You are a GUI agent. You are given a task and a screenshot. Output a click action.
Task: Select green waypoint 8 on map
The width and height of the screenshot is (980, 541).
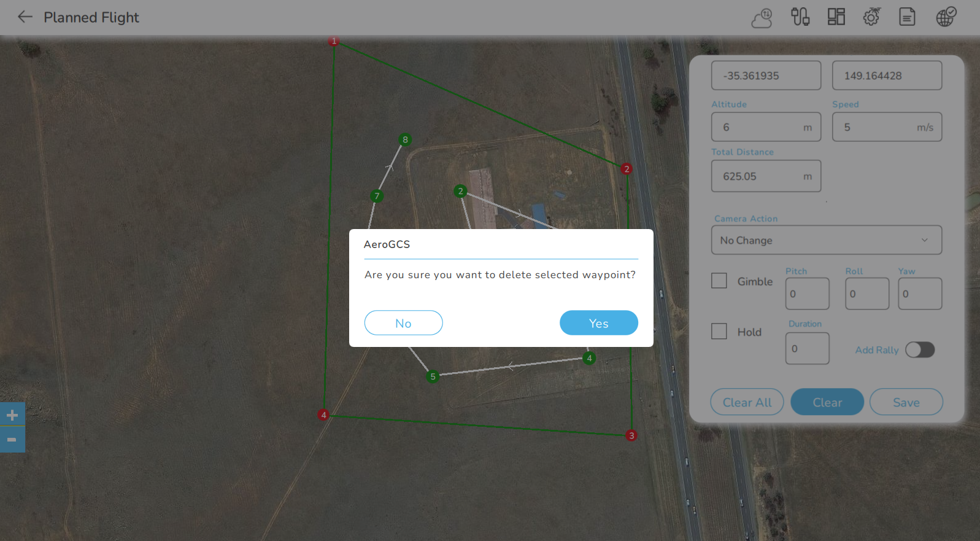coord(405,139)
